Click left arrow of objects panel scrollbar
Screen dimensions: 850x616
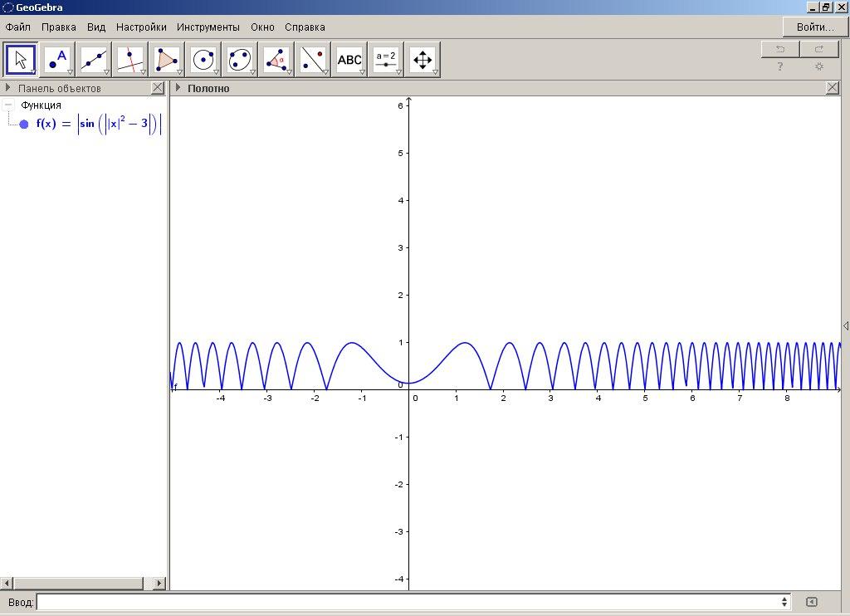click(x=7, y=584)
